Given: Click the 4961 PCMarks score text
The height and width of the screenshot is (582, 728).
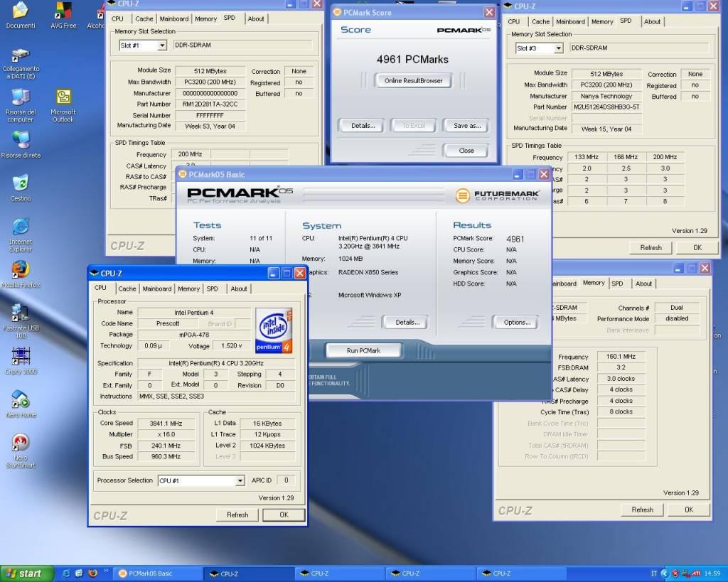Looking at the screenshot, I should click(x=412, y=60).
